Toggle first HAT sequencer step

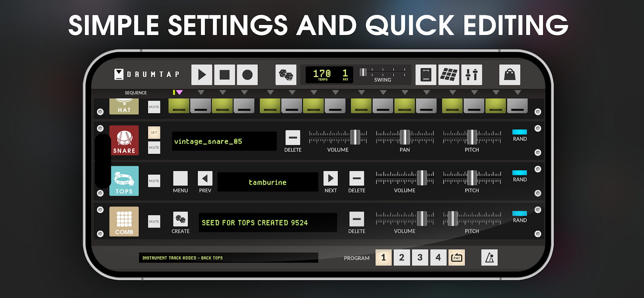[x=179, y=106]
